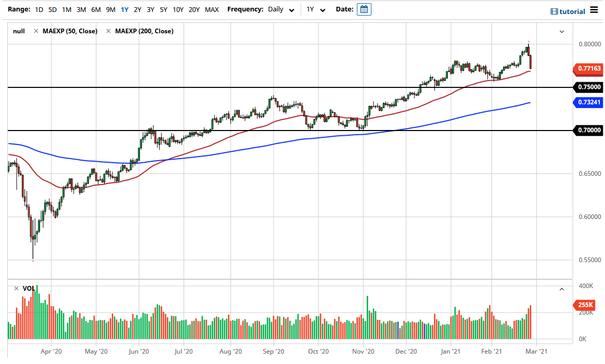
Task: Remove the MAEXP (200, Close) indicator
Action: pyautogui.click(x=109, y=31)
